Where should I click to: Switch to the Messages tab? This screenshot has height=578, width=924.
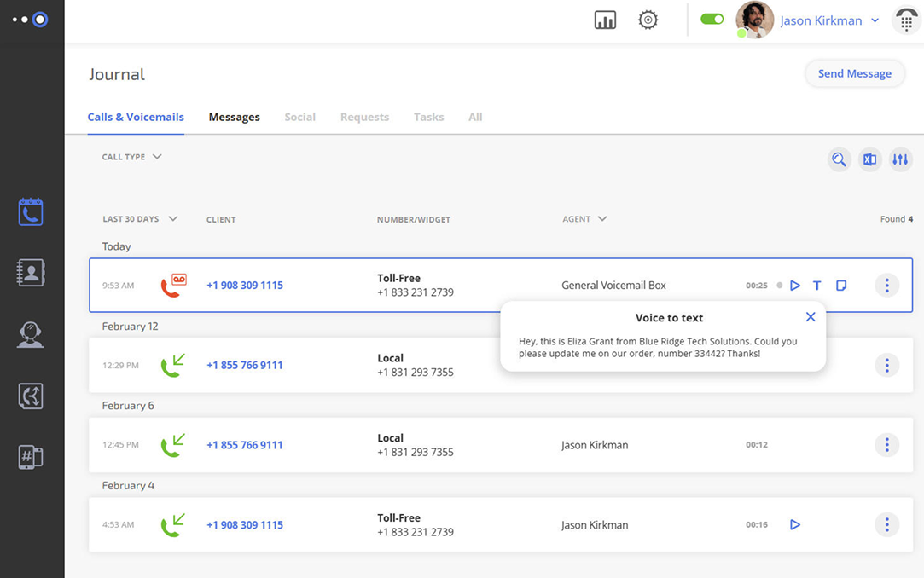point(234,117)
